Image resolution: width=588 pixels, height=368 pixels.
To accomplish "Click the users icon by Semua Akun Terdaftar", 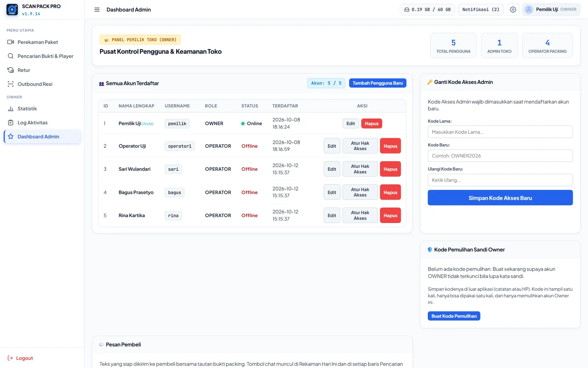I will point(101,84).
